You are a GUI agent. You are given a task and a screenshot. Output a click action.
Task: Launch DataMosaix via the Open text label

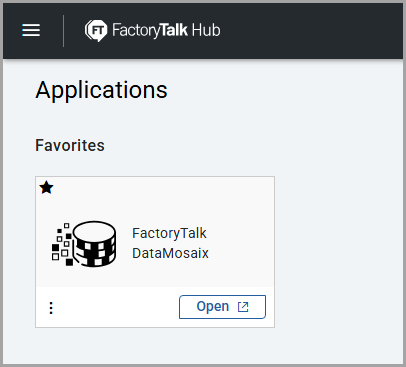click(x=213, y=306)
